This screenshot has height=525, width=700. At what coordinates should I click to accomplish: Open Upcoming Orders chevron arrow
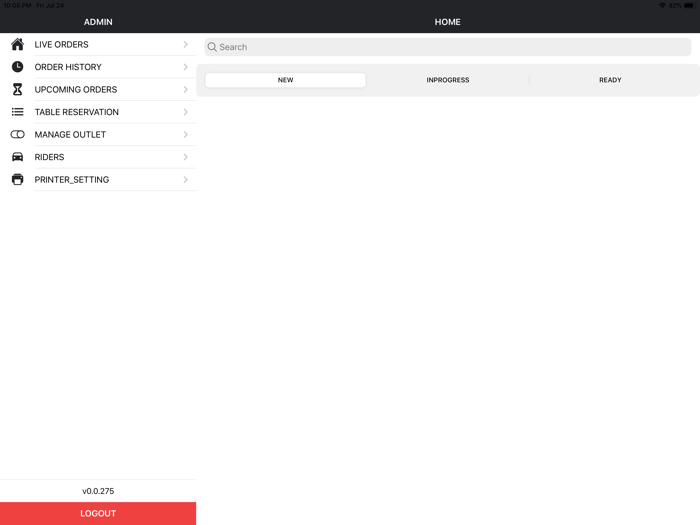pyautogui.click(x=185, y=89)
